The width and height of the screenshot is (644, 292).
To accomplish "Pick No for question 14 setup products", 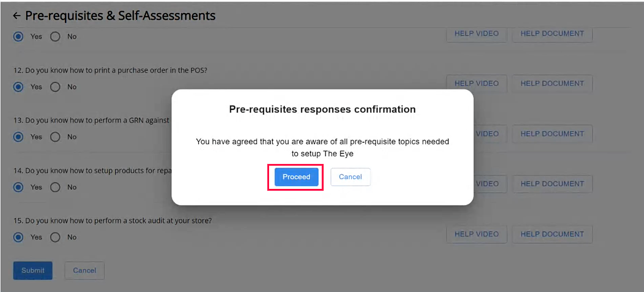I will (x=55, y=187).
